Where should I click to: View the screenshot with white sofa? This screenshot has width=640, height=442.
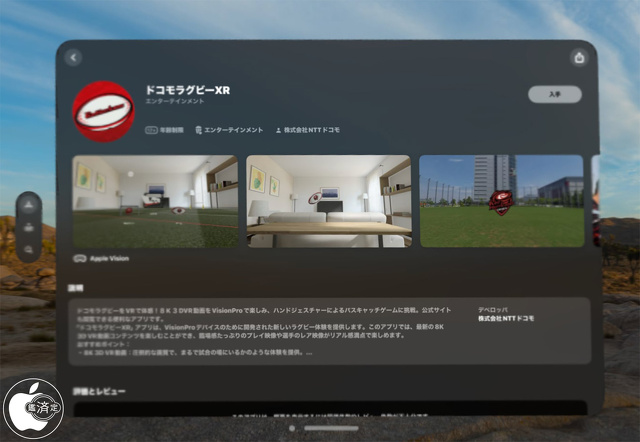[328, 201]
